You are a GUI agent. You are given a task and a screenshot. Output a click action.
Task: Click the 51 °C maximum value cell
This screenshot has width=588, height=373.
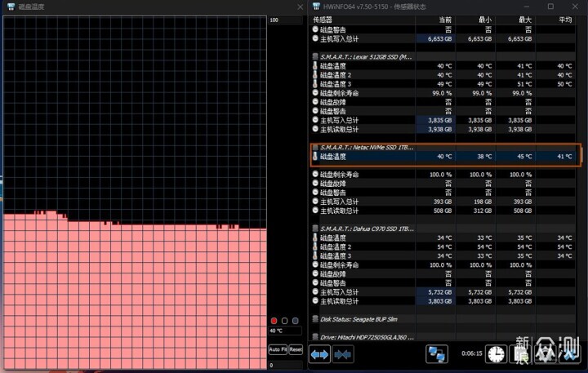click(x=524, y=84)
